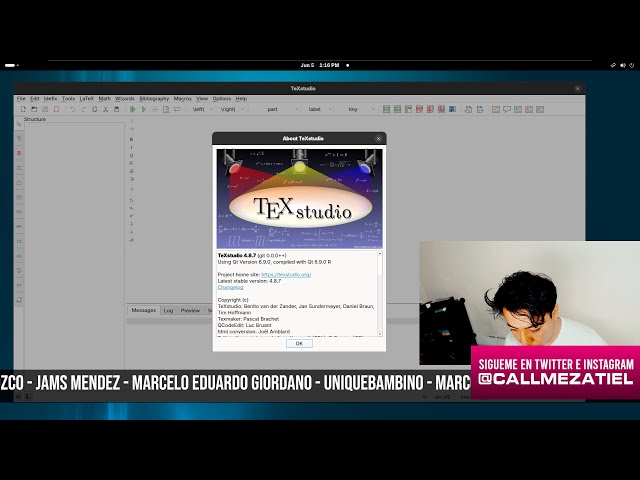The height and width of the screenshot is (480, 640).
Task: Open the 'part' sectioning dropdown
Action: tap(277, 109)
